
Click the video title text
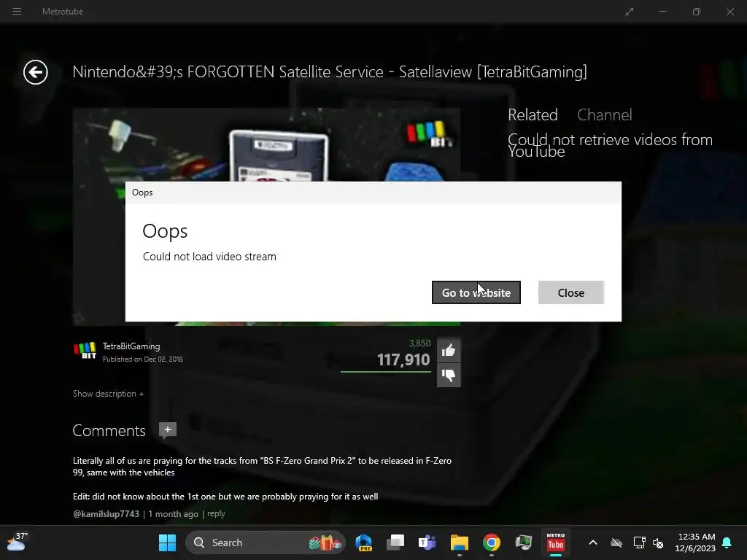click(330, 72)
